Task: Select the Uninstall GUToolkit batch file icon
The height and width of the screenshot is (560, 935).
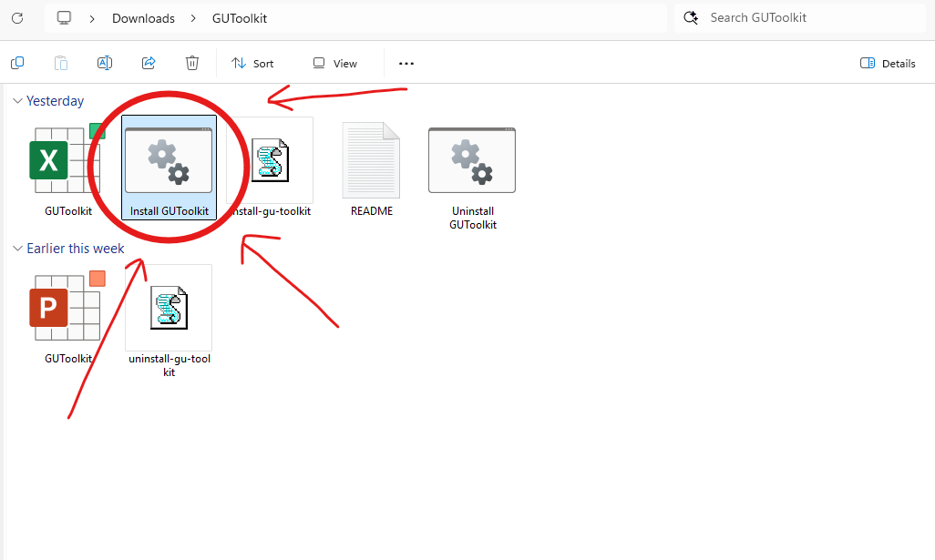Action: tap(472, 159)
